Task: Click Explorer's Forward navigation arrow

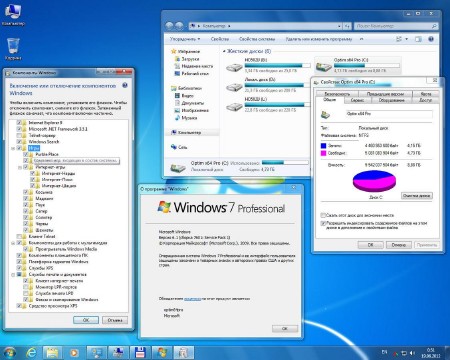Action: pos(179,26)
